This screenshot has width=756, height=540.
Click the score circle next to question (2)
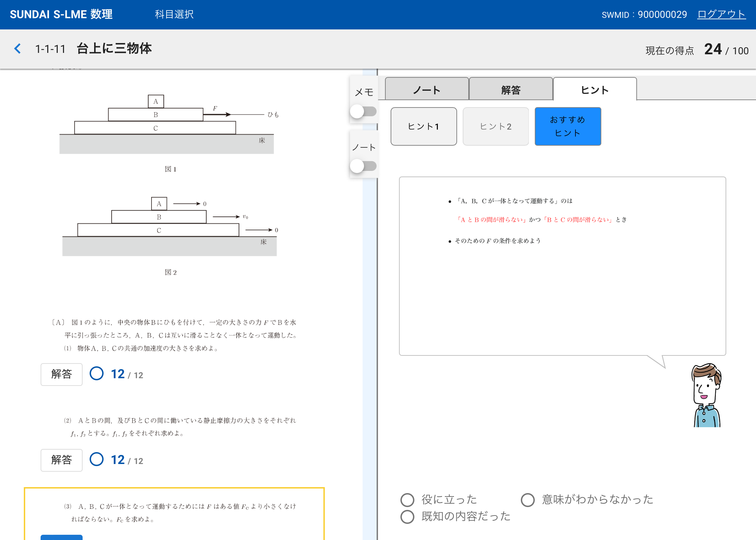point(97,460)
